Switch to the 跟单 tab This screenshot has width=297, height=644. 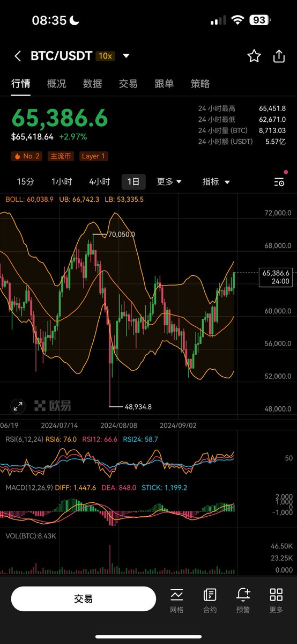click(164, 84)
